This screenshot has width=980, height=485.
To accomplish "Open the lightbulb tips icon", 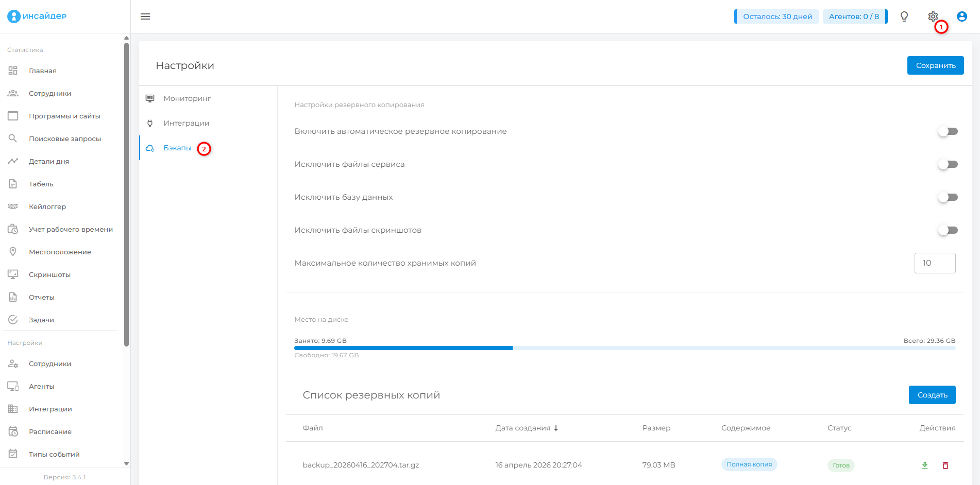I will coord(904,16).
